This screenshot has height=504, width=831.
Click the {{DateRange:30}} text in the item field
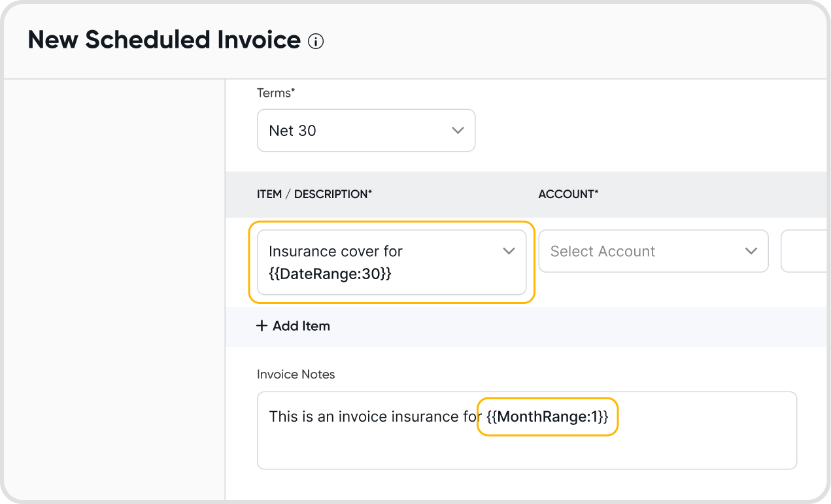coord(330,274)
